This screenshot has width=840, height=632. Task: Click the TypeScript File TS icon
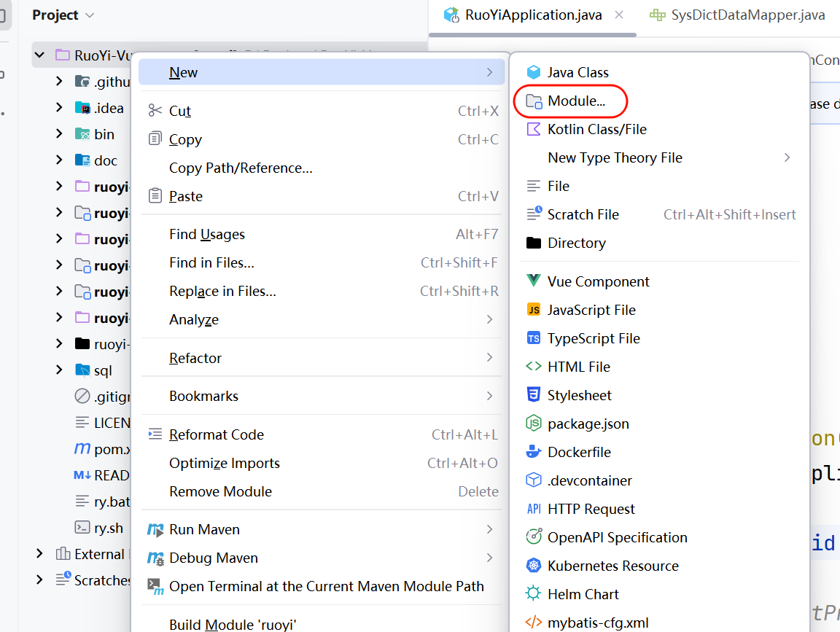534,338
